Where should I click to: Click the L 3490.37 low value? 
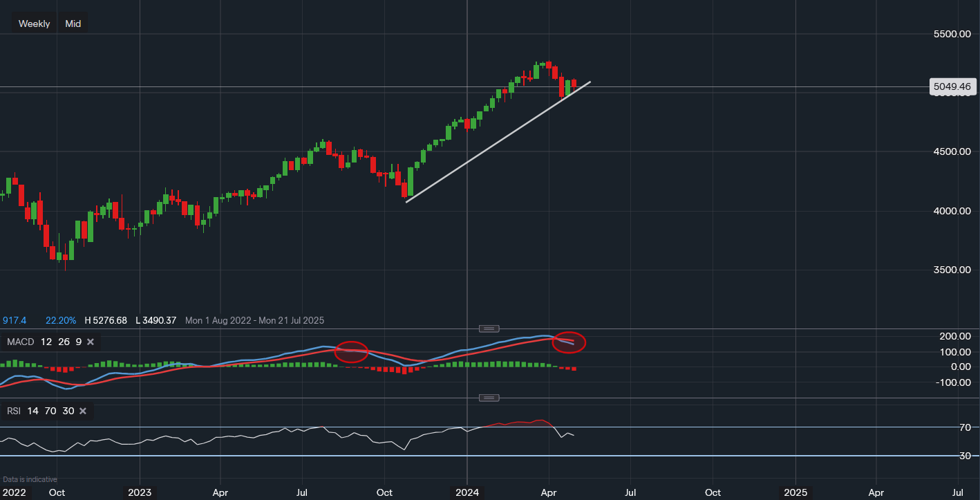156,320
